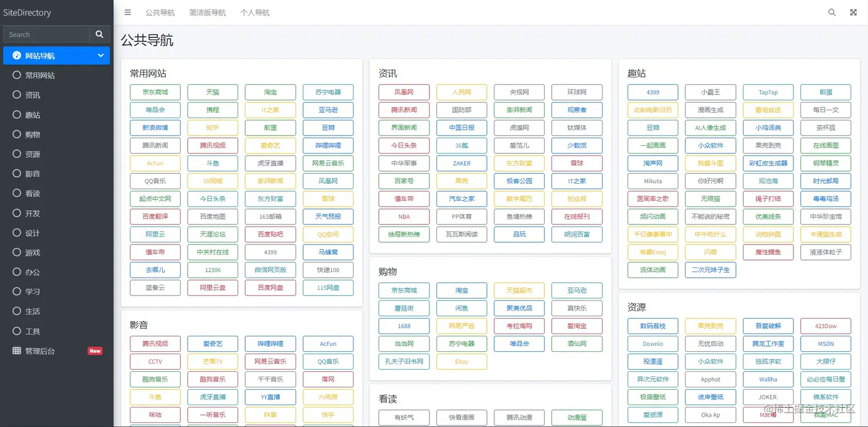Toggle the hamburger menu icon
Screen dimensions: 868x427
[127, 12]
